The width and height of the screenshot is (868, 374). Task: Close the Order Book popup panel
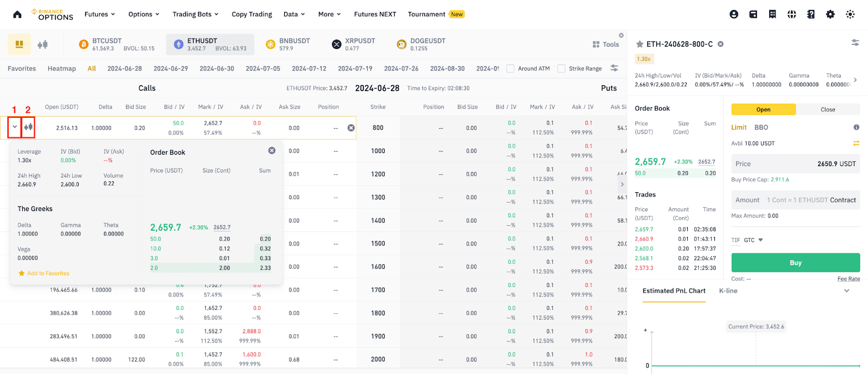point(272,151)
